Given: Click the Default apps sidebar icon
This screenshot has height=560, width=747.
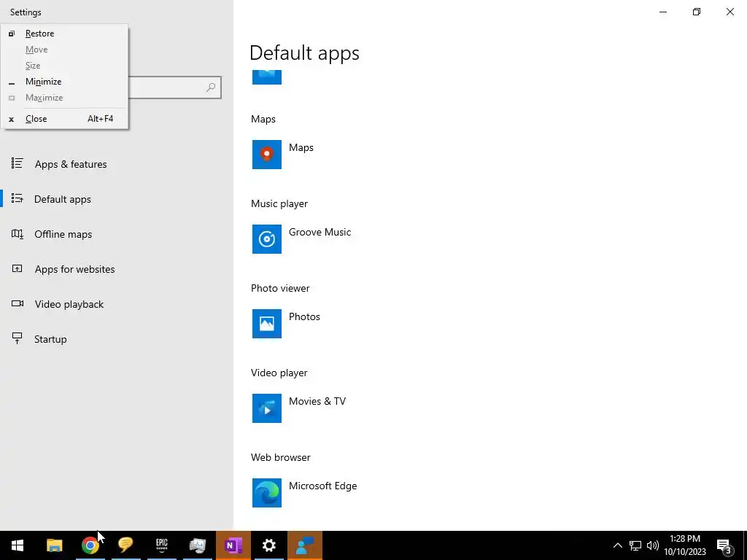Looking at the screenshot, I should pos(18,198).
